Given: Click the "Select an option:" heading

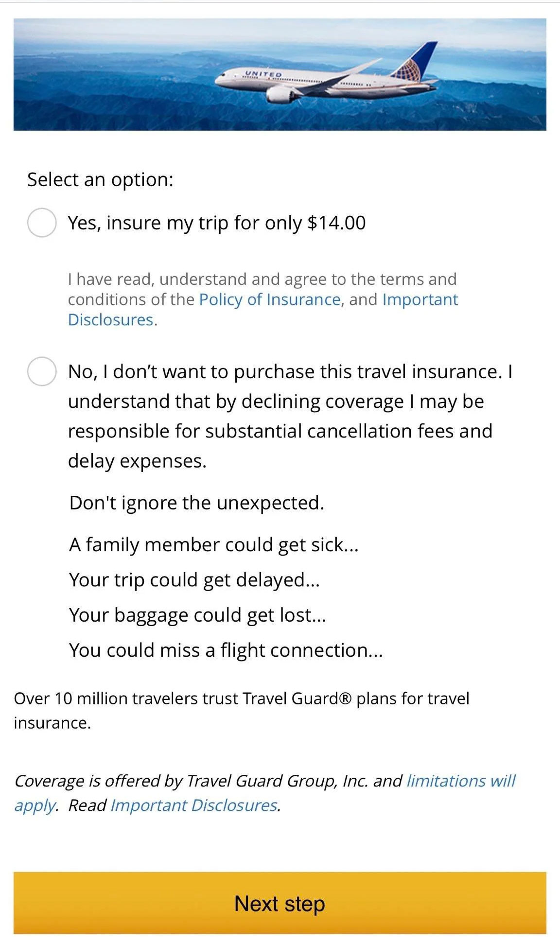Looking at the screenshot, I should 100,179.
